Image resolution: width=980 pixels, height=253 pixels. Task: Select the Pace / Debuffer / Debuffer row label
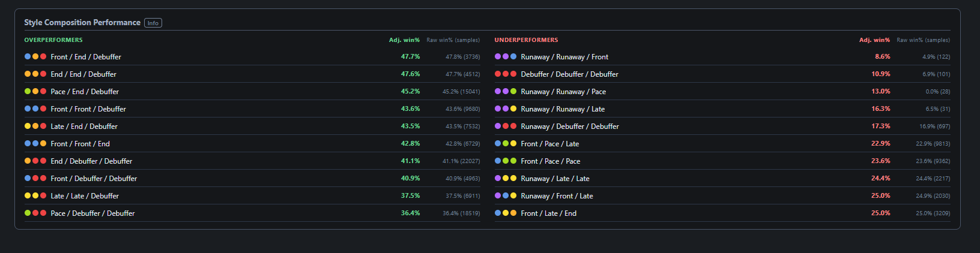click(92, 213)
